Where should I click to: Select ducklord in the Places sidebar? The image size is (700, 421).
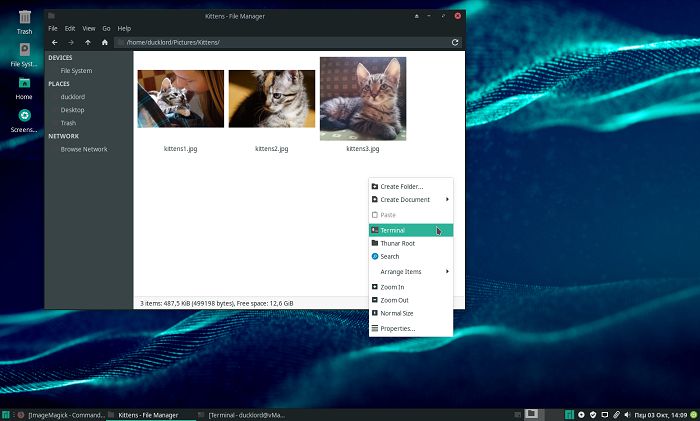[x=73, y=97]
